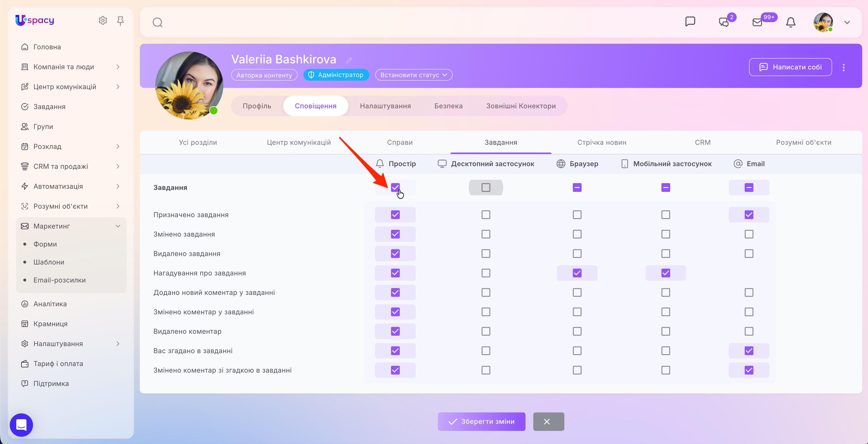868x444 pixels.
Task: Open the support chat widget bubble
Action: point(21,425)
